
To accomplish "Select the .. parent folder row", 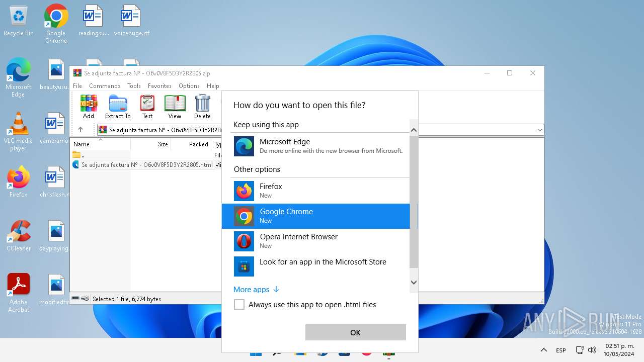I will [146, 155].
